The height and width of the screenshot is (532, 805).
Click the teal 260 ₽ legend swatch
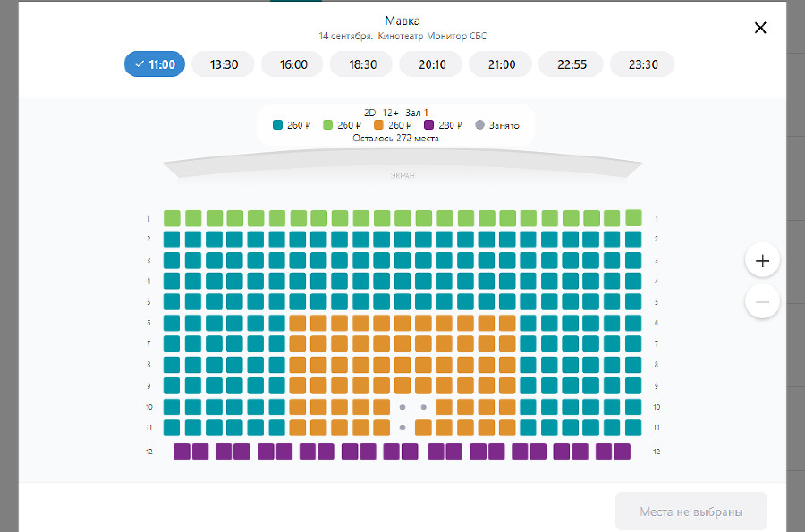tap(278, 125)
